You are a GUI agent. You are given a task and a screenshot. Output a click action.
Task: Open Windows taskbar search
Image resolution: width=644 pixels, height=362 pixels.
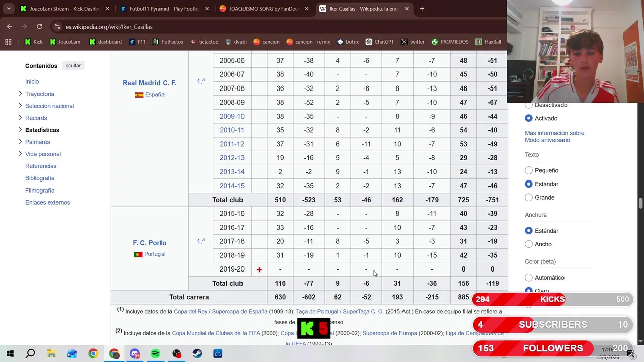point(30,353)
